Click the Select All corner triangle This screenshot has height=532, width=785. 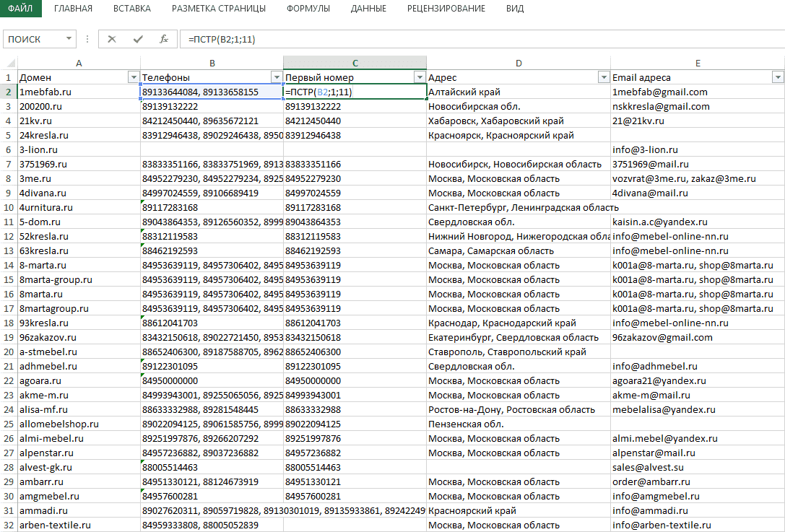pyautogui.click(x=9, y=63)
